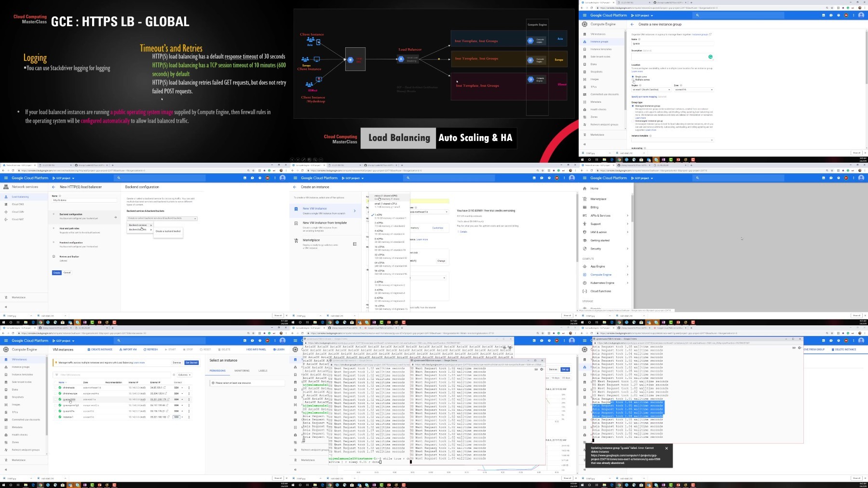Open Sole tenant nodes in instance group window sidebar
The height and width of the screenshot is (488, 868).
(600, 56)
